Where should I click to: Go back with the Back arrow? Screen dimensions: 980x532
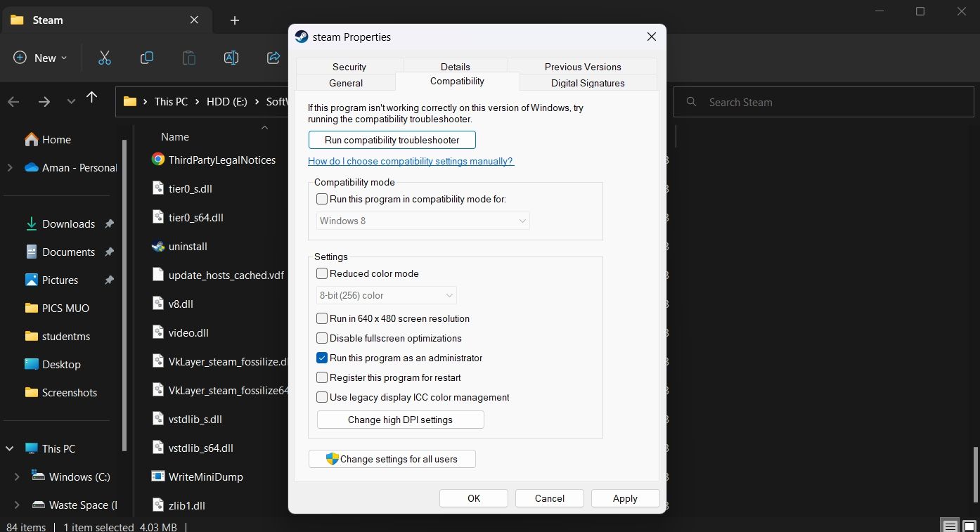[13, 102]
